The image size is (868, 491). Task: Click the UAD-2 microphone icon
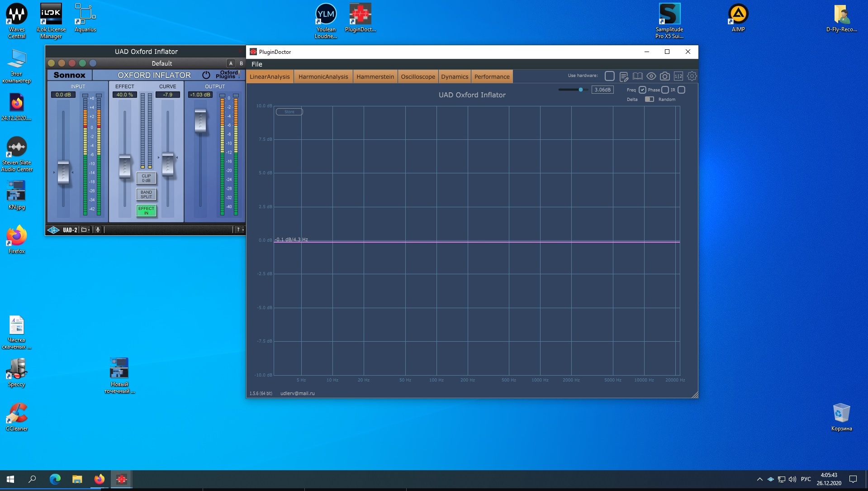(98, 230)
